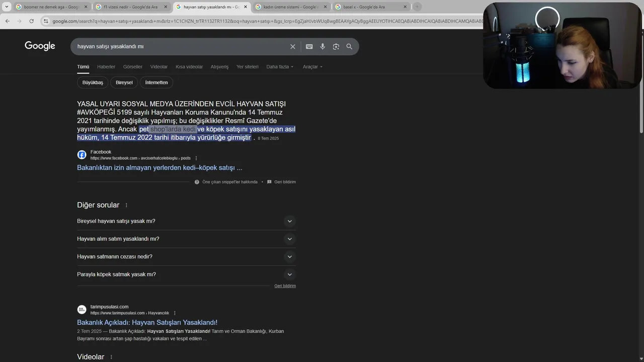Viewport: 644px width, 362px height.
Task: Go back with the browser back arrow
Action: pyautogui.click(x=7, y=21)
